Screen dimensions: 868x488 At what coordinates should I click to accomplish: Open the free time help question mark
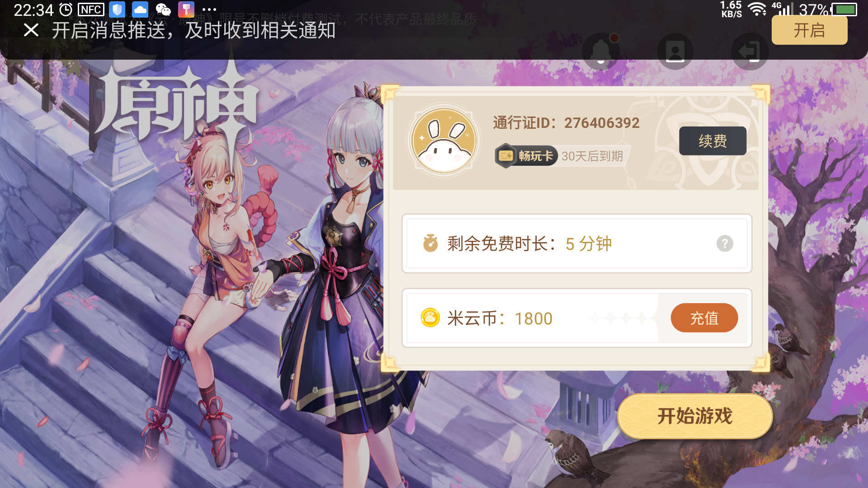tap(725, 244)
